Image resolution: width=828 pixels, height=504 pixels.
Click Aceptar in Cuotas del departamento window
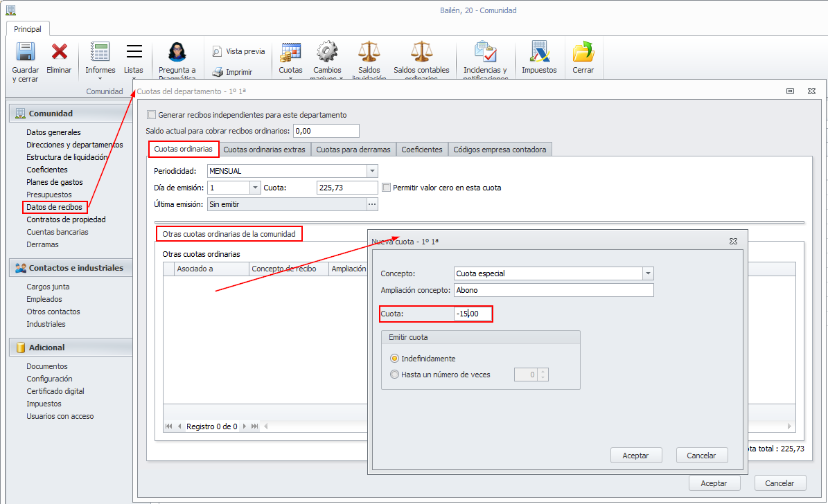coord(714,483)
